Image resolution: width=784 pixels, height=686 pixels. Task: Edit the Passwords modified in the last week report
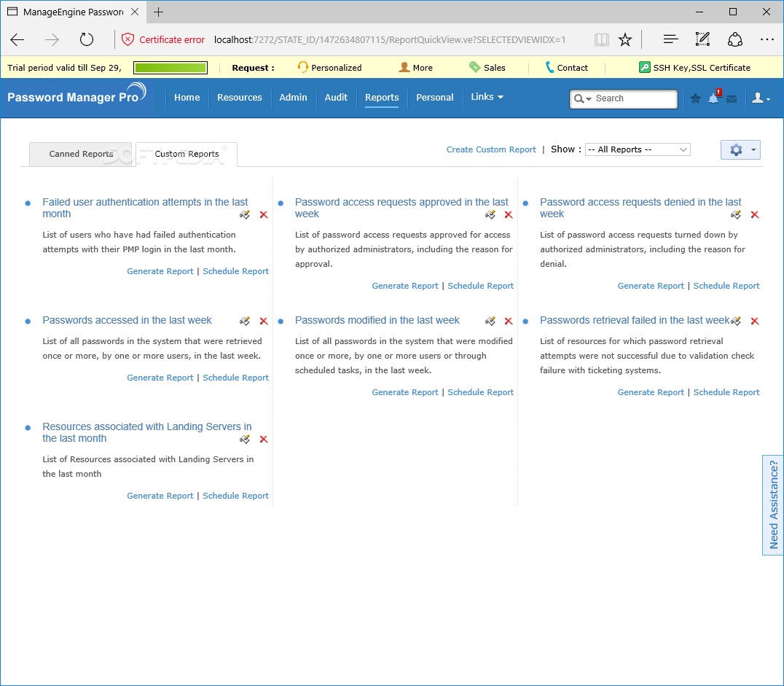click(x=490, y=321)
